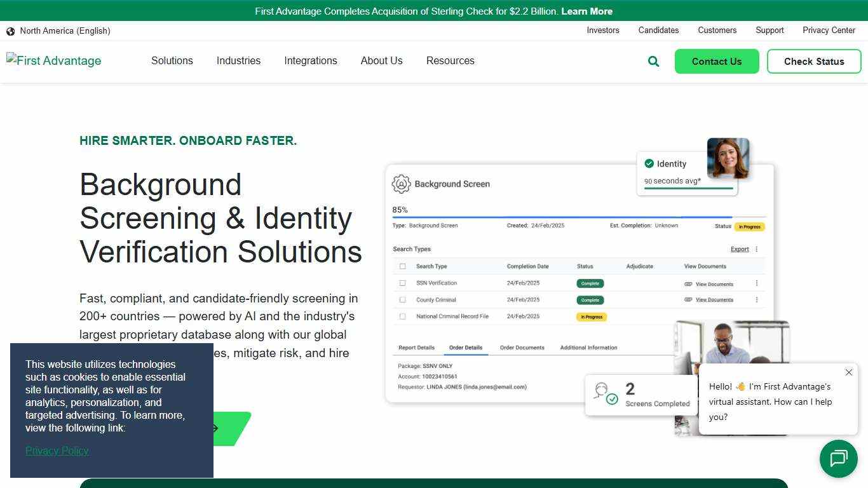Click the Background Screen gear icon
The image size is (868, 488).
[400, 184]
